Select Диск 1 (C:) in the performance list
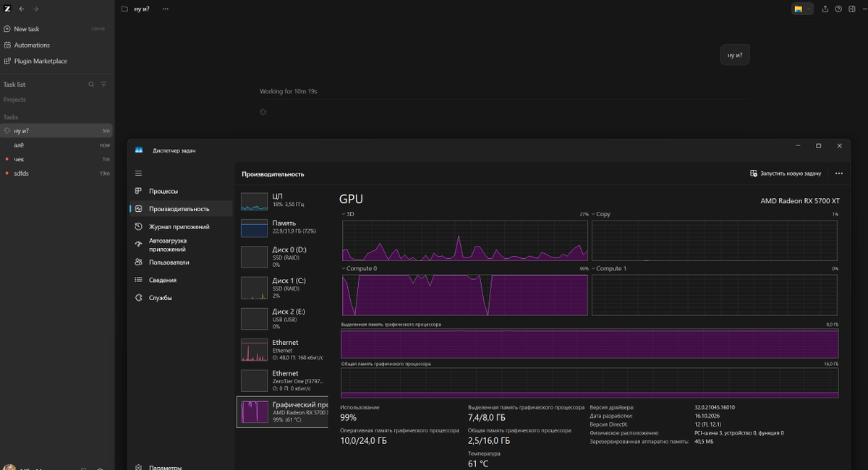Viewport: 868px width, 470px height. click(x=282, y=288)
